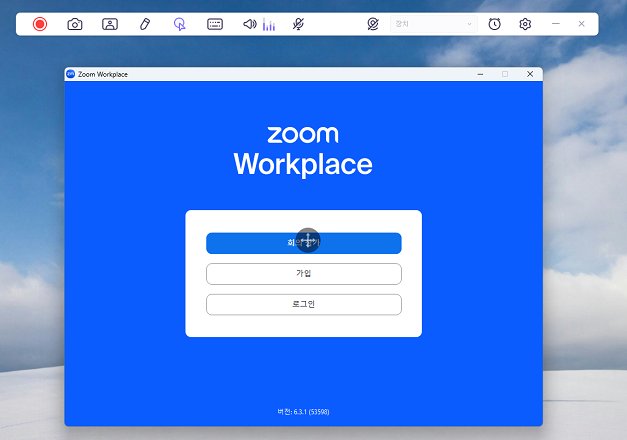This screenshot has width=627, height=440.
Task: Open recorder settings gear
Action: (x=525, y=24)
